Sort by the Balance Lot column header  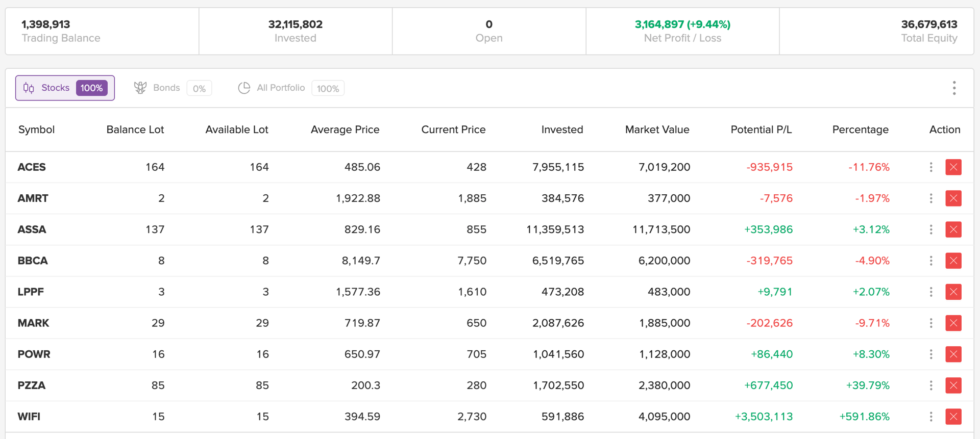point(135,130)
